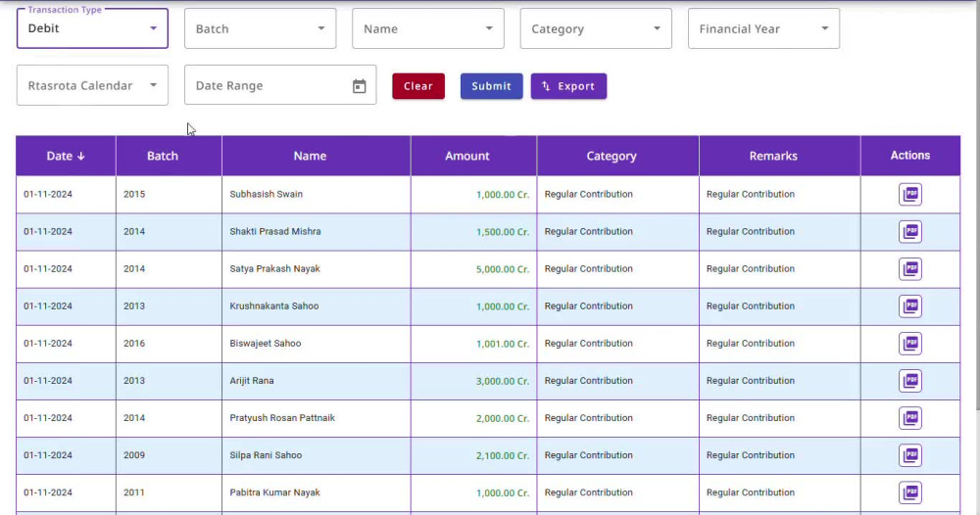Submit the filter form
The height and width of the screenshot is (515, 980).
tap(491, 86)
